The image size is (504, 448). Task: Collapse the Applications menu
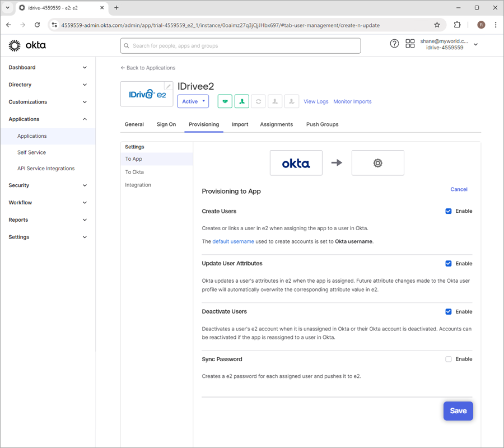48,119
